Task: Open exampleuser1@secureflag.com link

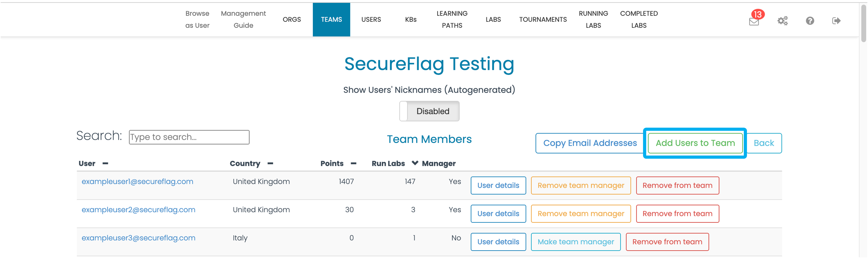Action: (x=137, y=182)
